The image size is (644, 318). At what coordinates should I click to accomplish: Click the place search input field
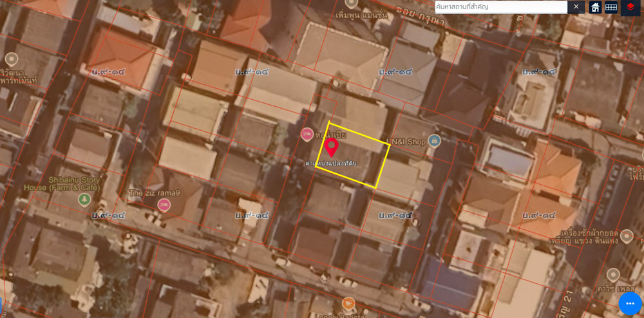(x=500, y=6)
